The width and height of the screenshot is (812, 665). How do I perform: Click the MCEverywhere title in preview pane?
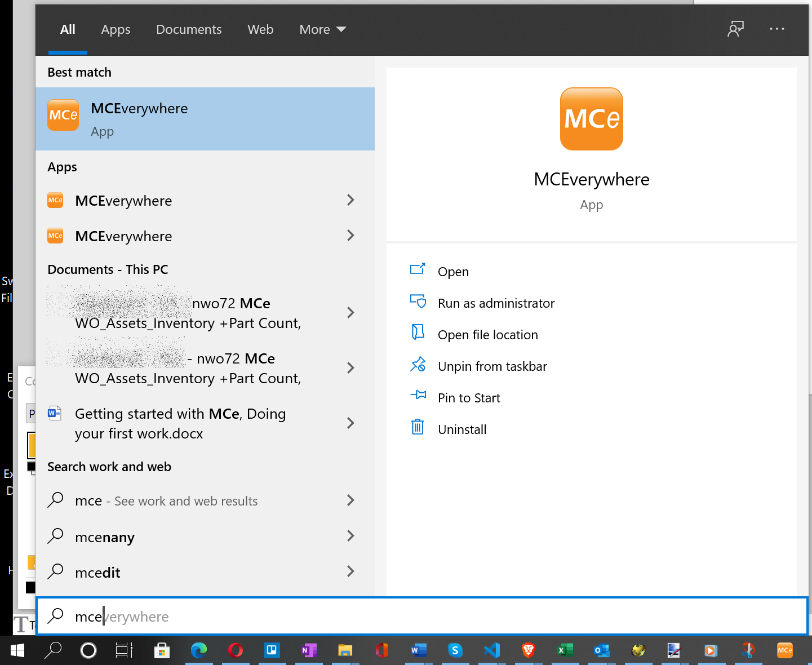[x=592, y=179]
